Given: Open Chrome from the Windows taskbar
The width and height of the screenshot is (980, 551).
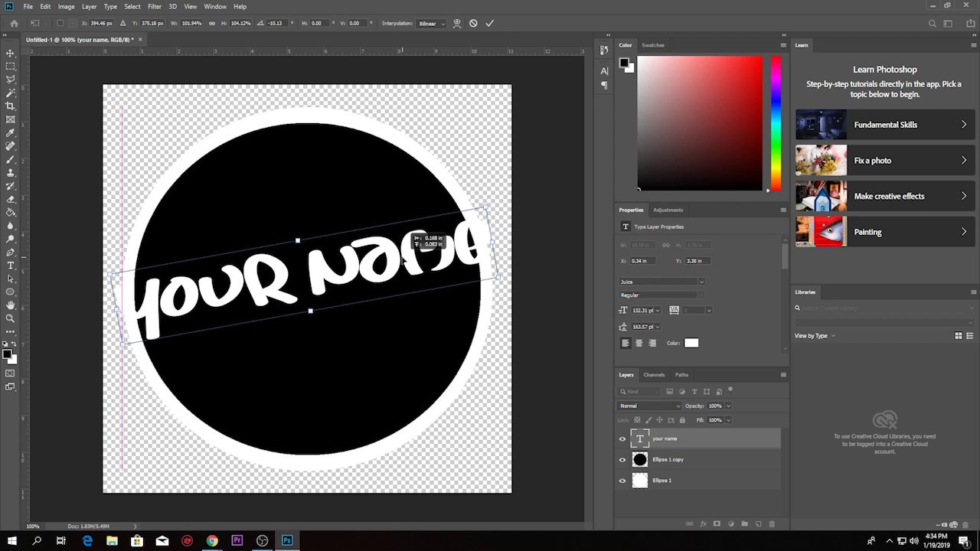Looking at the screenshot, I should pos(212,540).
